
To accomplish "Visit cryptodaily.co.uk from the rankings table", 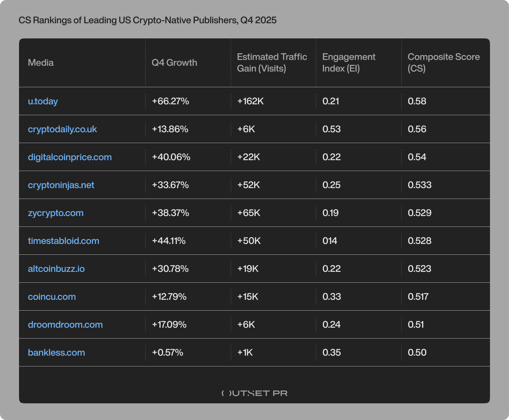I will [62, 129].
